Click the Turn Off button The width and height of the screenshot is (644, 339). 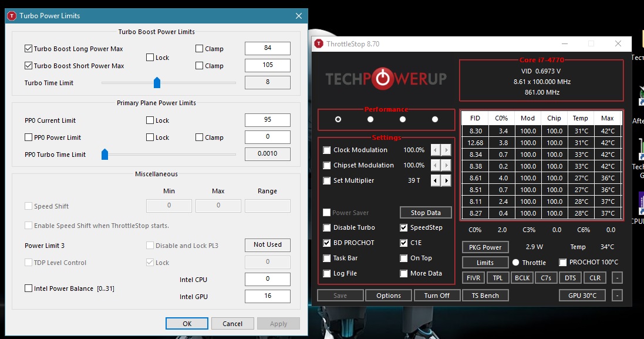pyautogui.click(x=437, y=296)
